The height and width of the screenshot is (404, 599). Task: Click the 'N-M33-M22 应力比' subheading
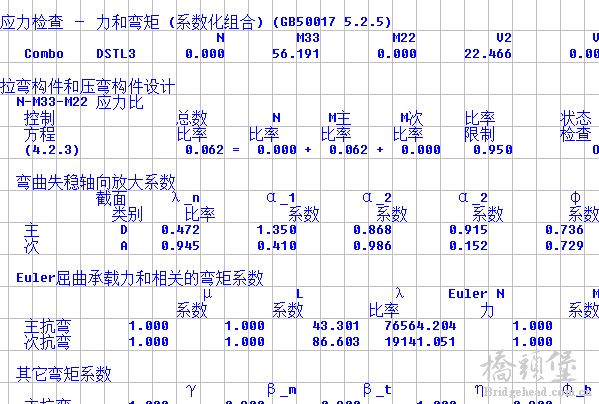point(80,102)
